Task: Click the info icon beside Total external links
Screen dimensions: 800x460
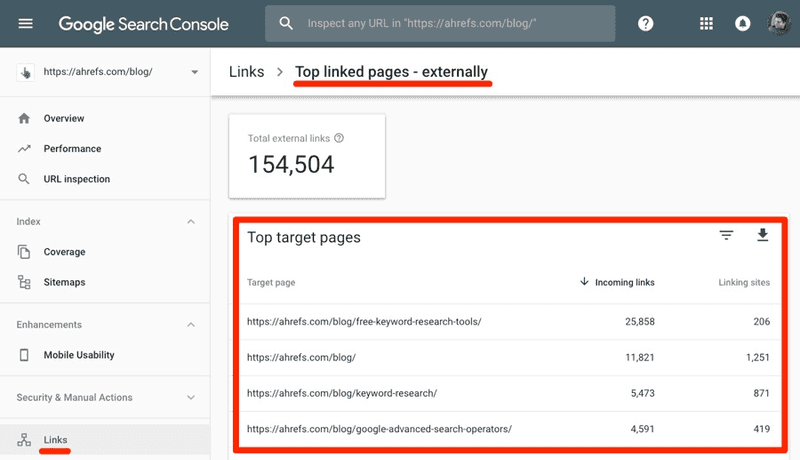Action: [x=339, y=138]
